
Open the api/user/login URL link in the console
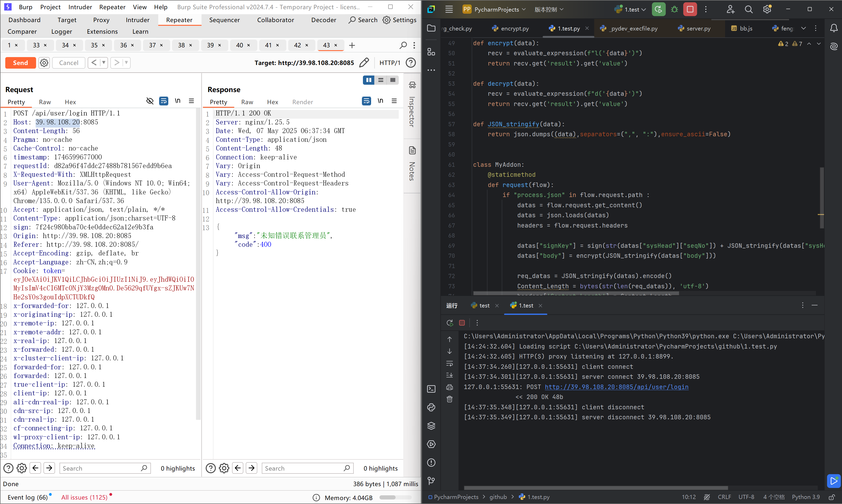(616, 387)
